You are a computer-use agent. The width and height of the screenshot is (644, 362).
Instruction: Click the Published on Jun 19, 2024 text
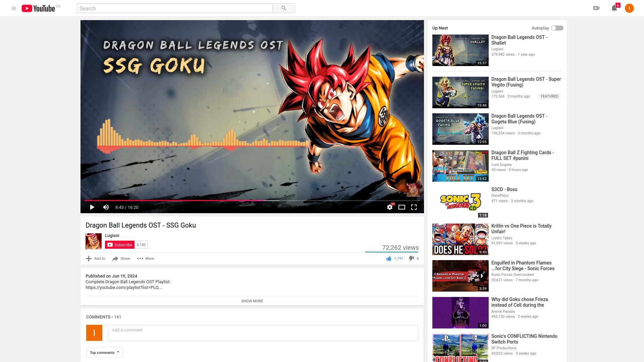(111, 276)
